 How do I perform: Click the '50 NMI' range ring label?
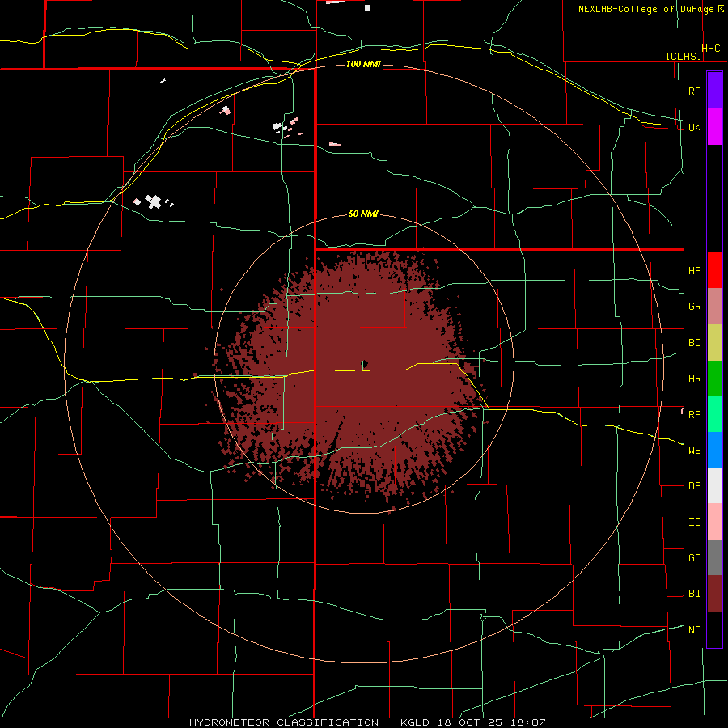[x=363, y=214]
